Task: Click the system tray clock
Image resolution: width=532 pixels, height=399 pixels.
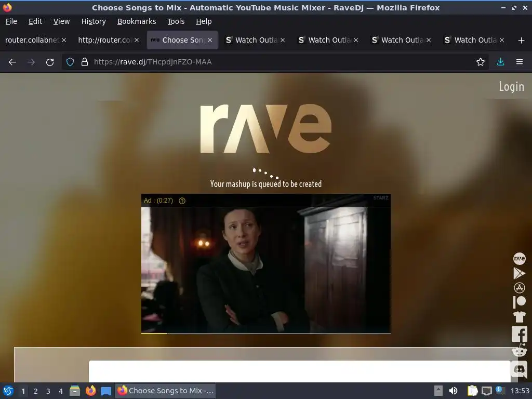Action: pyautogui.click(x=520, y=391)
